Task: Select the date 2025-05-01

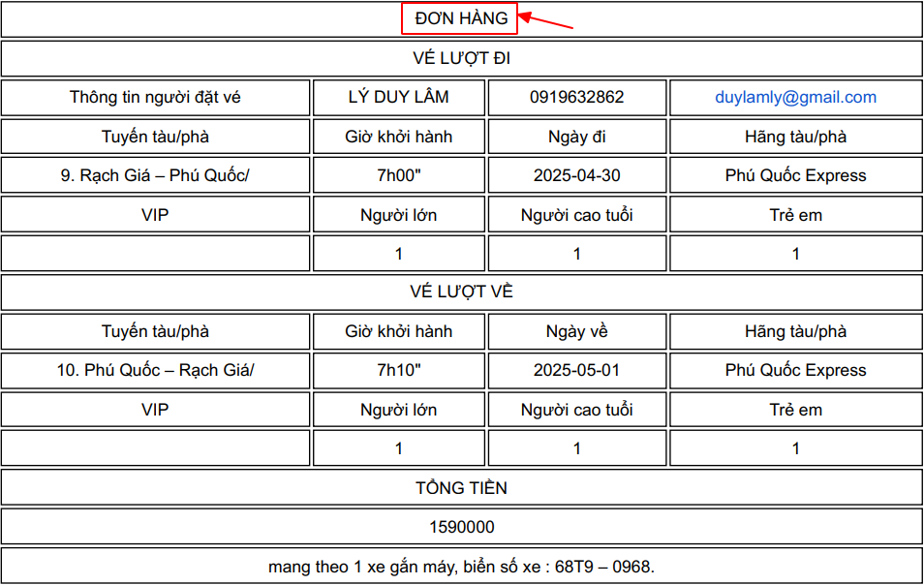Action: pyautogui.click(x=576, y=370)
